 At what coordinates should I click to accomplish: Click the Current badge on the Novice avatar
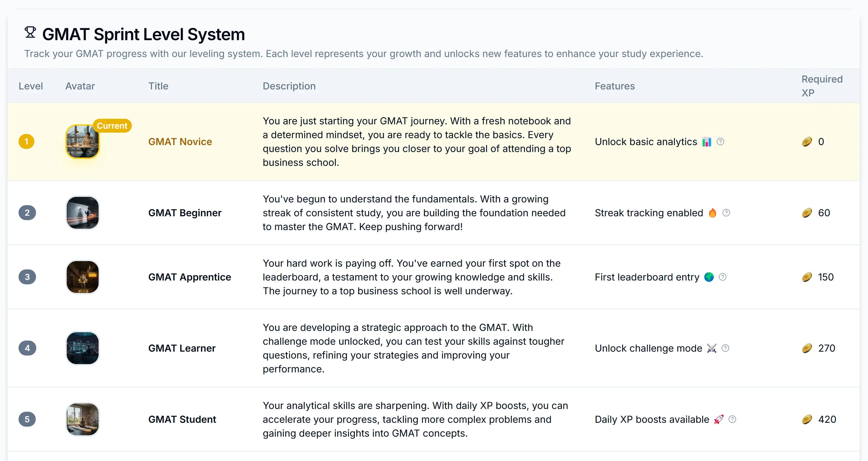pyautogui.click(x=112, y=126)
